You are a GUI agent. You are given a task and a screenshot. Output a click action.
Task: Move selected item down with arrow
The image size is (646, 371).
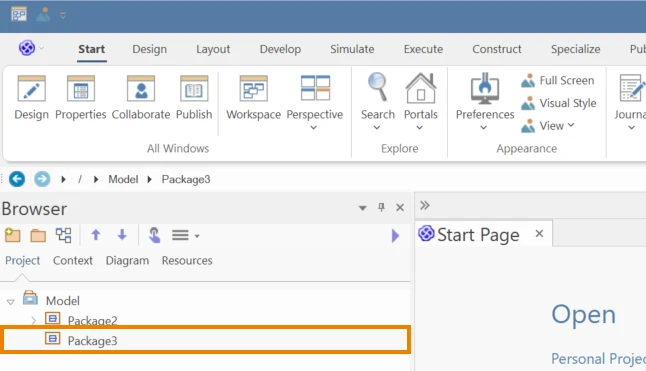coord(122,235)
